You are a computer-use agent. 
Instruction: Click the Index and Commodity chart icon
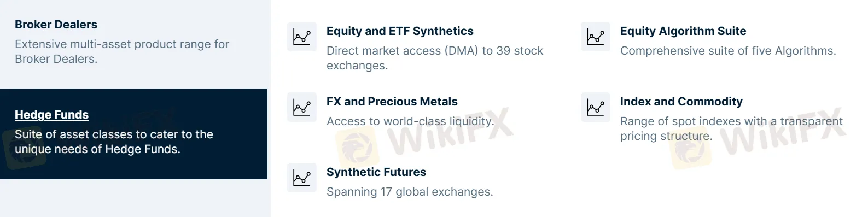click(x=595, y=107)
